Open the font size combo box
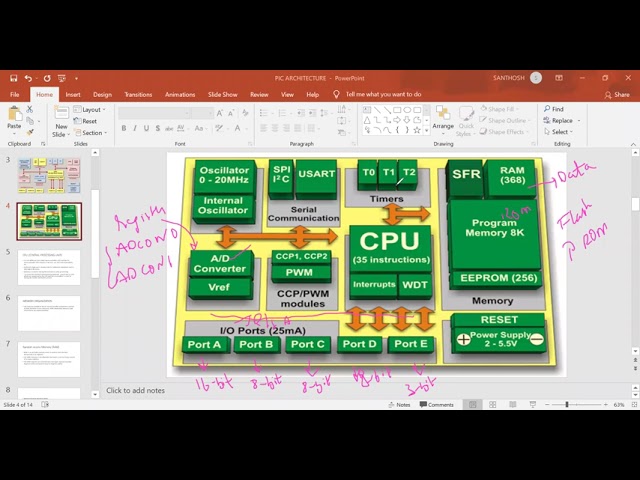This screenshot has height=480, width=640. (x=202, y=113)
